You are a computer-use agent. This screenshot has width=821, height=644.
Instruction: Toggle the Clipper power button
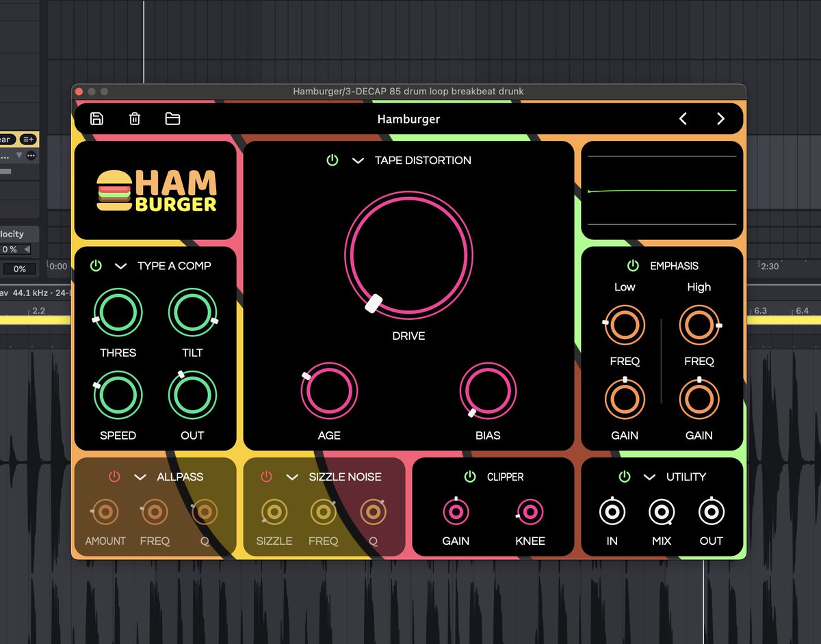pos(469,477)
